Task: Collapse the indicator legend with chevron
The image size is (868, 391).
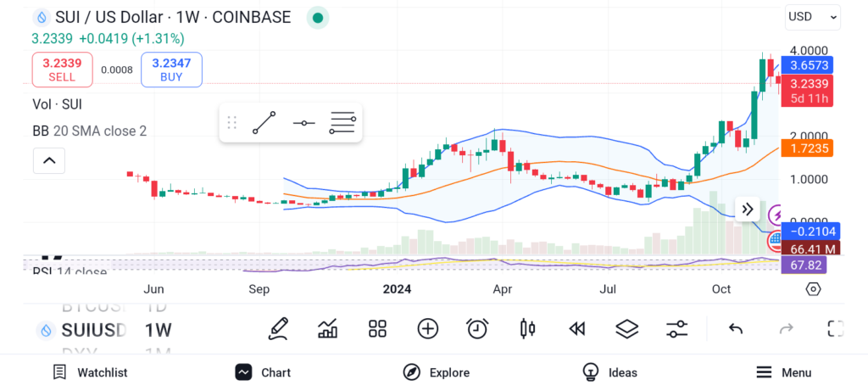Action: click(x=49, y=160)
